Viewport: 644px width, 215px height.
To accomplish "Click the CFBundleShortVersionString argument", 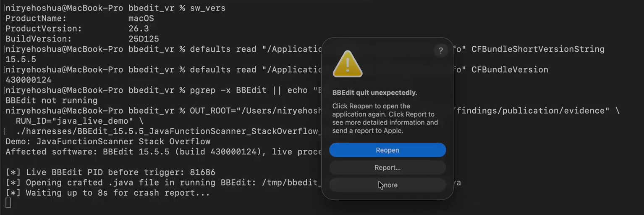I will (538, 49).
